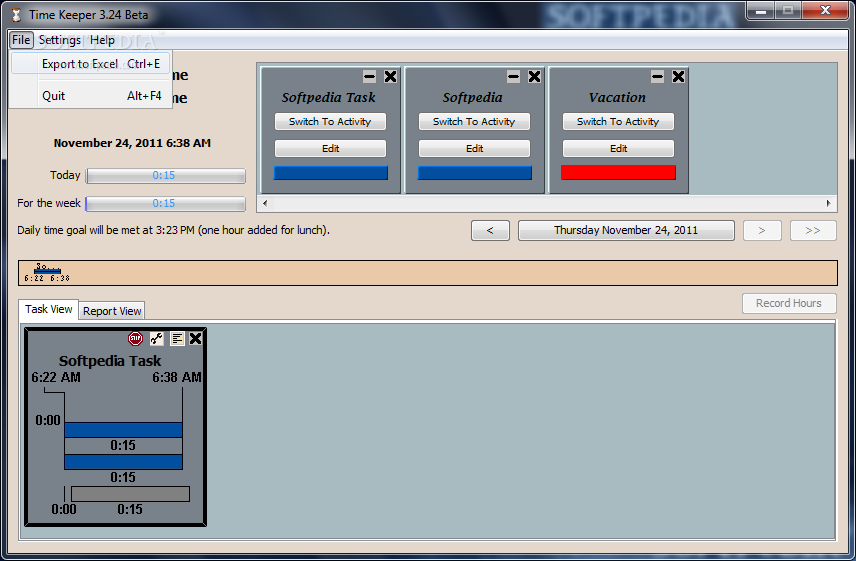The width and height of the screenshot is (856, 561).
Task: Click the November 24, 2011 6:38 AM text
Action: click(x=132, y=144)
